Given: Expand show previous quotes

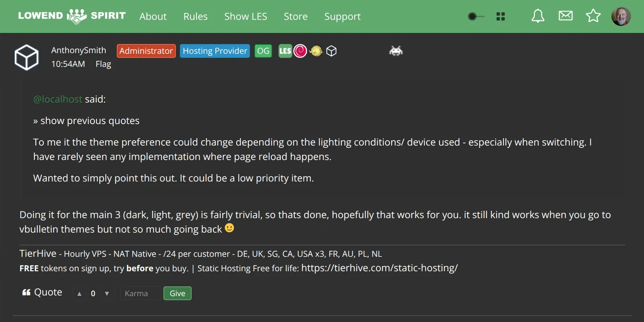Looking at the screenshot, I should coord(86,121).
